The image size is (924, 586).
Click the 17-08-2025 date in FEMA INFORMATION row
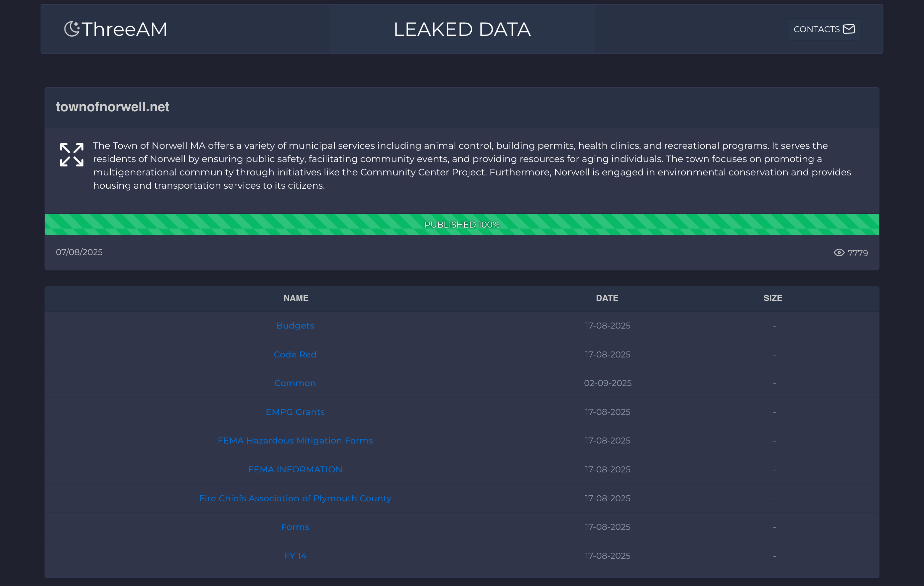tap(608, 469)
